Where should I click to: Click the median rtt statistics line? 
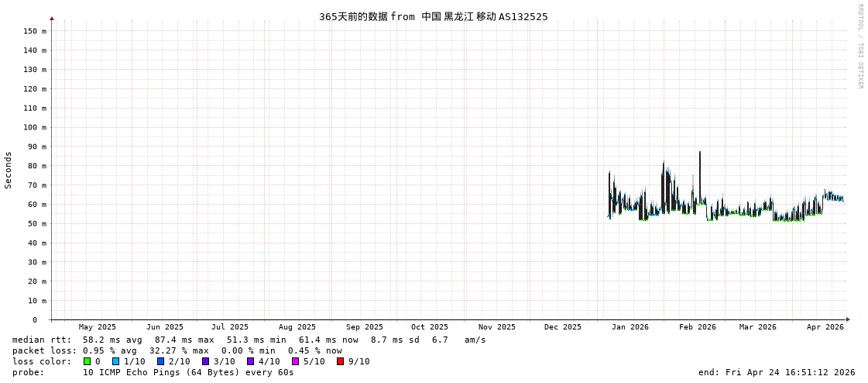(249, 340)
